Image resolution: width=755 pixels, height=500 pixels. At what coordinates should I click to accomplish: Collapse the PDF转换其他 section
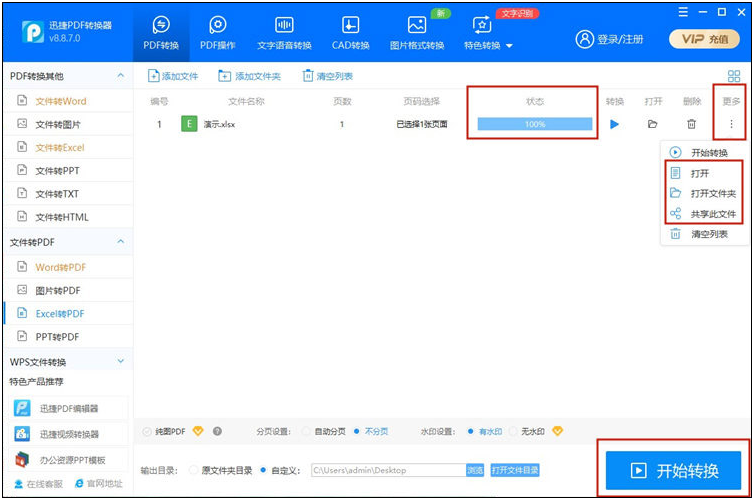click(x=121, y=76)
